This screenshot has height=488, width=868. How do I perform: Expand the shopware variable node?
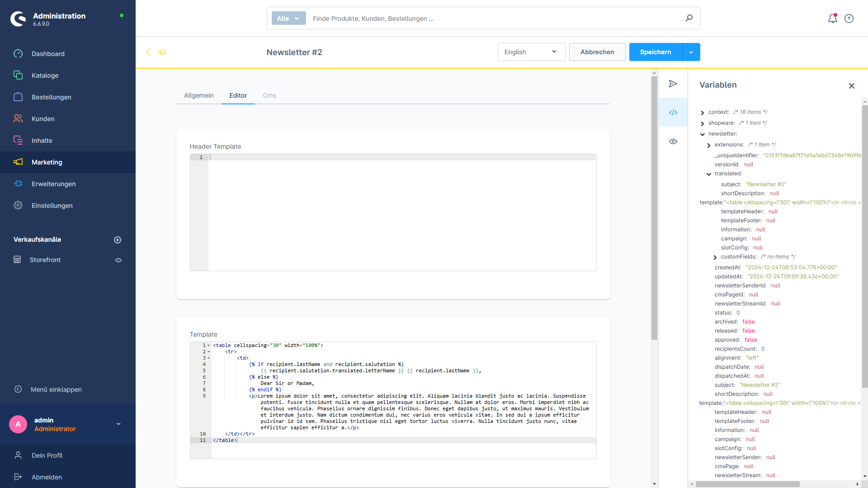point(703,123)
